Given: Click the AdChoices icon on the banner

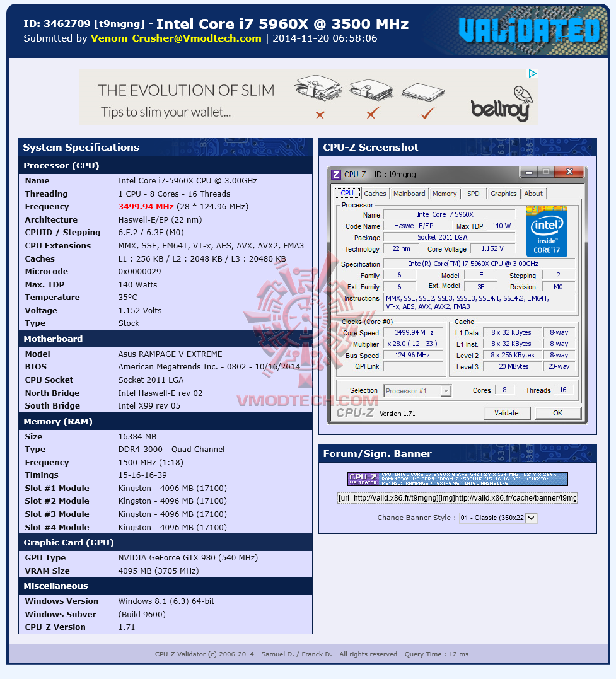Looking at the screenshot, I should tap(532, 74).
